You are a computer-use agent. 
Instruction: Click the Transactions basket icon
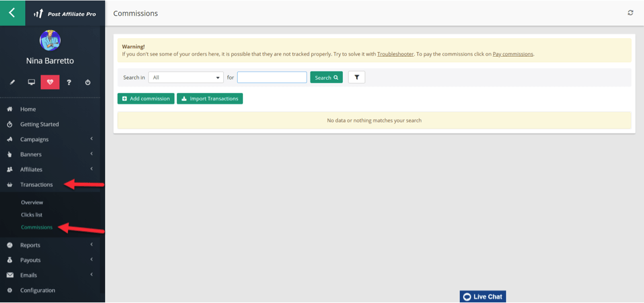click(x=10, y=185)
